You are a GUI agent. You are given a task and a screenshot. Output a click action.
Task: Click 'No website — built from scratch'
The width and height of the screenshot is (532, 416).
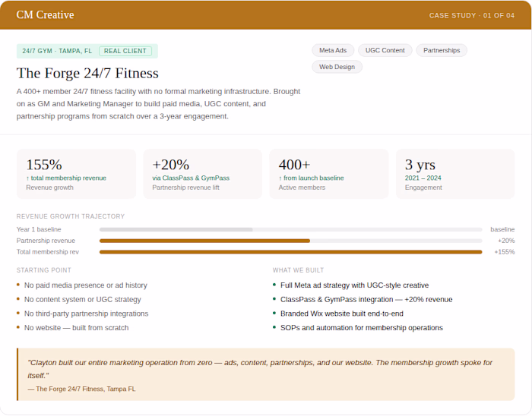[x=76, y=328]
